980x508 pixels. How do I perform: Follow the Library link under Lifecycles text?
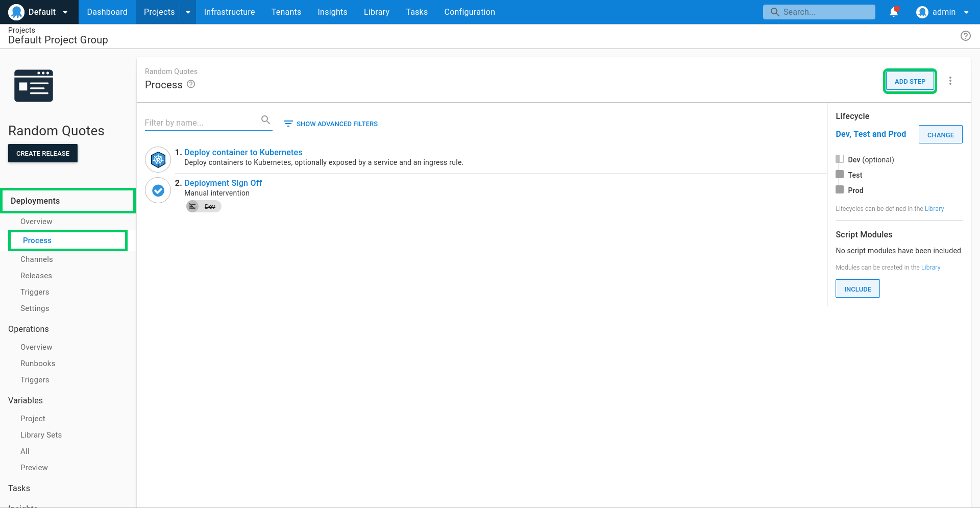click(934, 208)
